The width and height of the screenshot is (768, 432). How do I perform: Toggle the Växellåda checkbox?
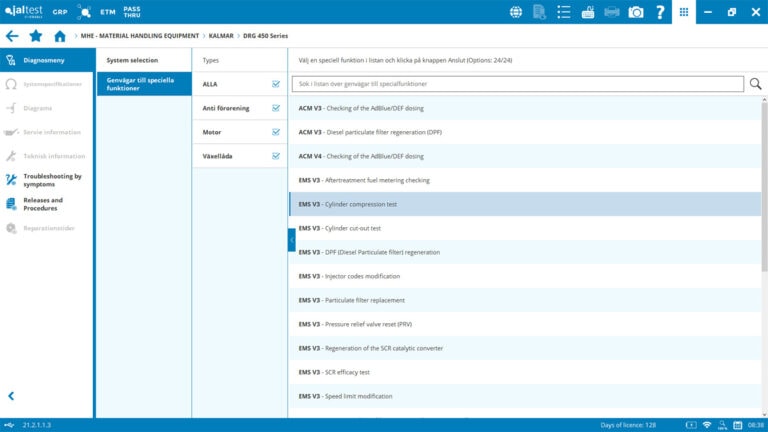click(x=276, y=156)
